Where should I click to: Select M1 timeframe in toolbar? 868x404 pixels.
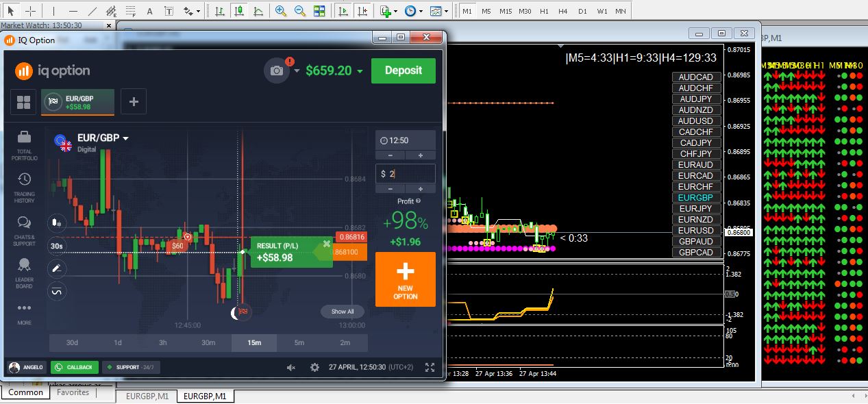[467, 11]
